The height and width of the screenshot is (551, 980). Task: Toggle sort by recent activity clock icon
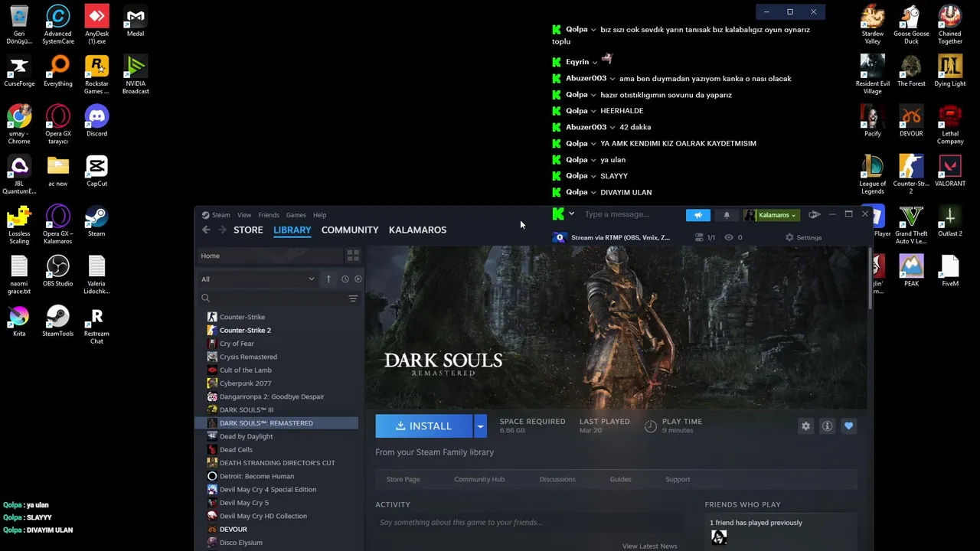pos(345,279)
